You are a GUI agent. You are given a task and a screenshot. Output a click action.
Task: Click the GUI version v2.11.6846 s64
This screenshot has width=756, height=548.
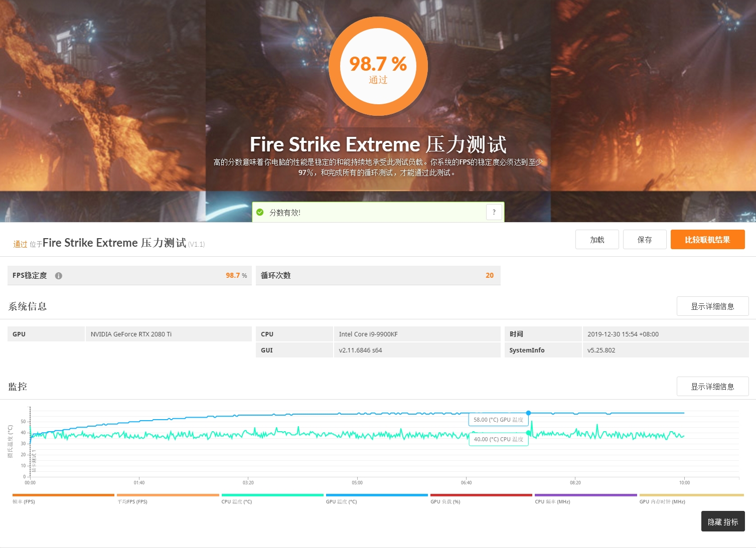coord(360,350)
